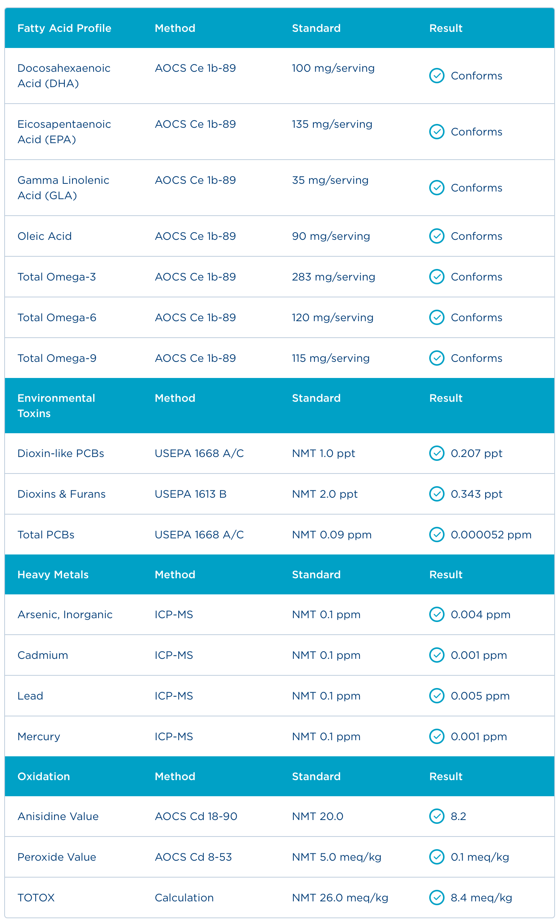Click the NMT 26.0 meq/kg standard

tap(340, 898)
